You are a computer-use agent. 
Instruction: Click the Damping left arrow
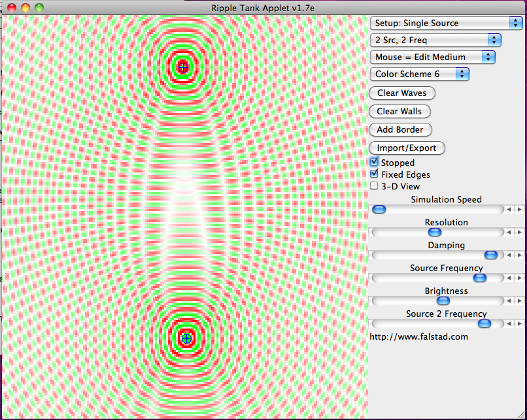click(x=509, y=255)
